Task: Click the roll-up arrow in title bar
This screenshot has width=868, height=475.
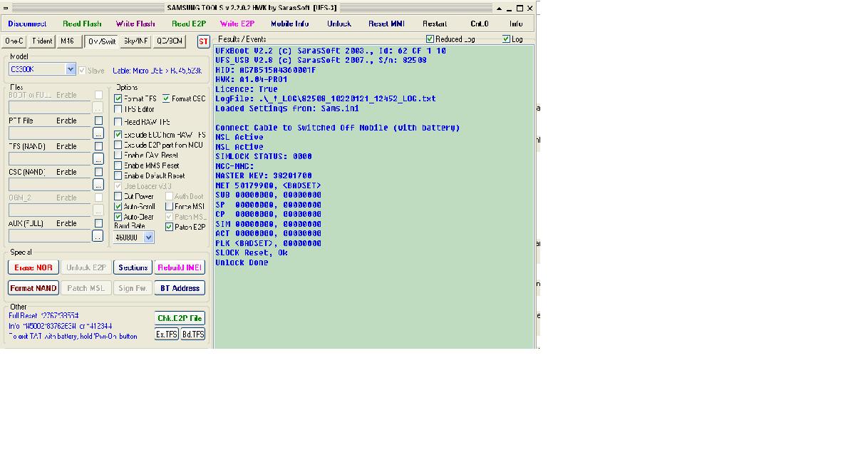Action: pyautogui.click(x=499, y=8)
